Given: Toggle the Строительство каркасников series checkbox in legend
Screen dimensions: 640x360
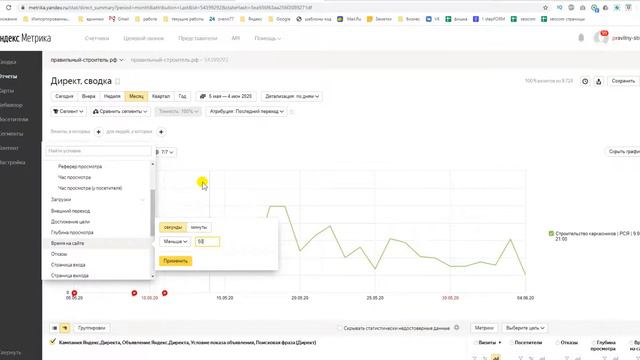Looking at the screenshot, I should 551,233.
